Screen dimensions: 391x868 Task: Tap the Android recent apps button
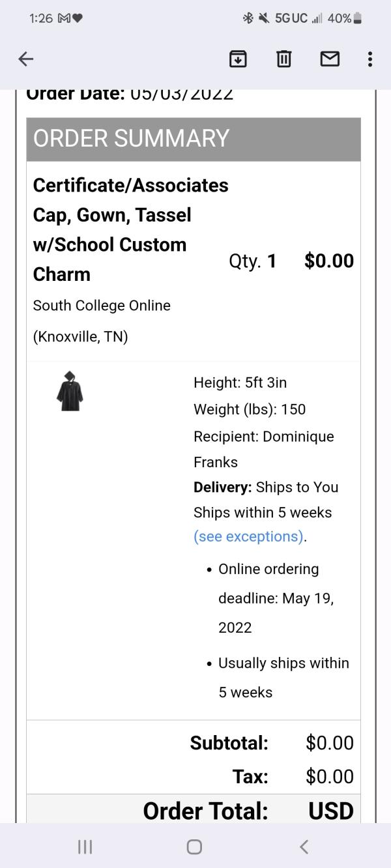(x=85, y=846)
